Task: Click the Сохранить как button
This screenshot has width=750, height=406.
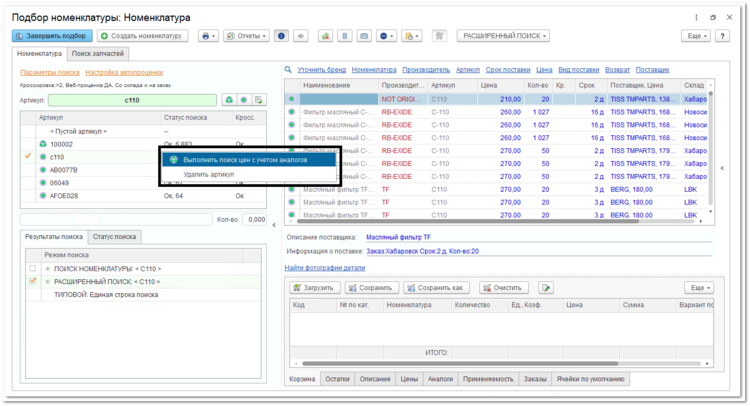Action: 436,288
